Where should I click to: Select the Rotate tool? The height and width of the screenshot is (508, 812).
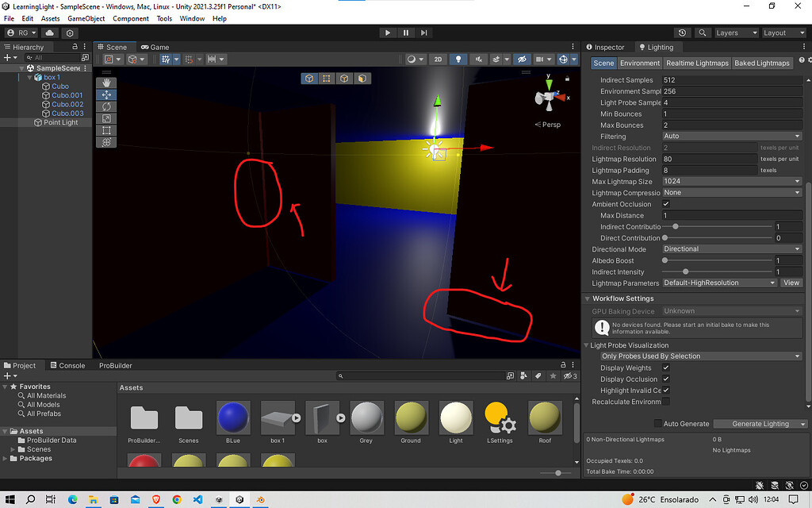pyautogui.click(x=107, y=106)
